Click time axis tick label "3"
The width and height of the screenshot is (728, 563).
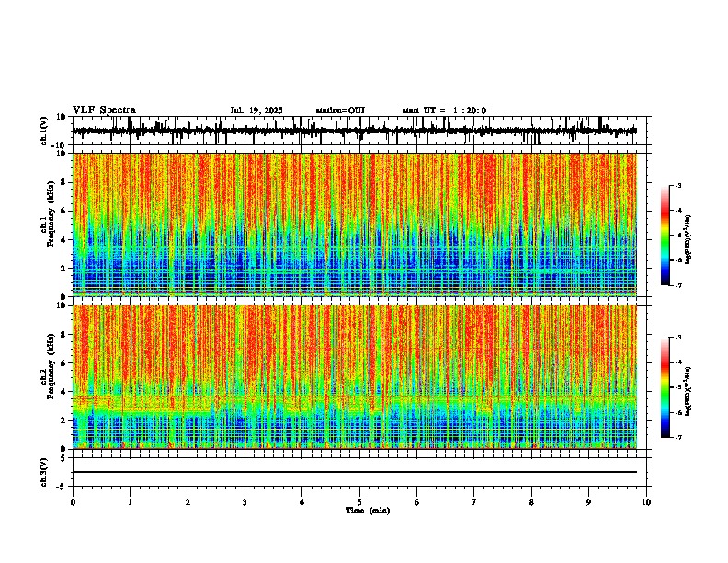pyautogui.click(x=245, y=502)
